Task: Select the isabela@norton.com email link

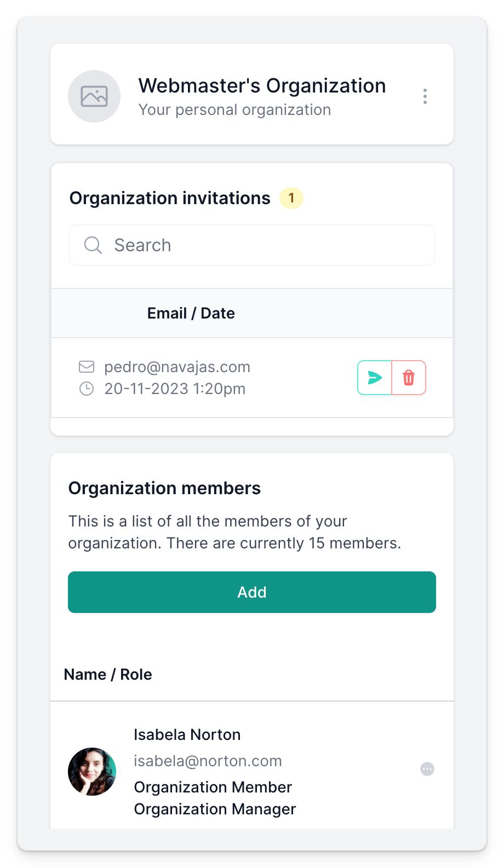Action: click(x=208, y=761)
